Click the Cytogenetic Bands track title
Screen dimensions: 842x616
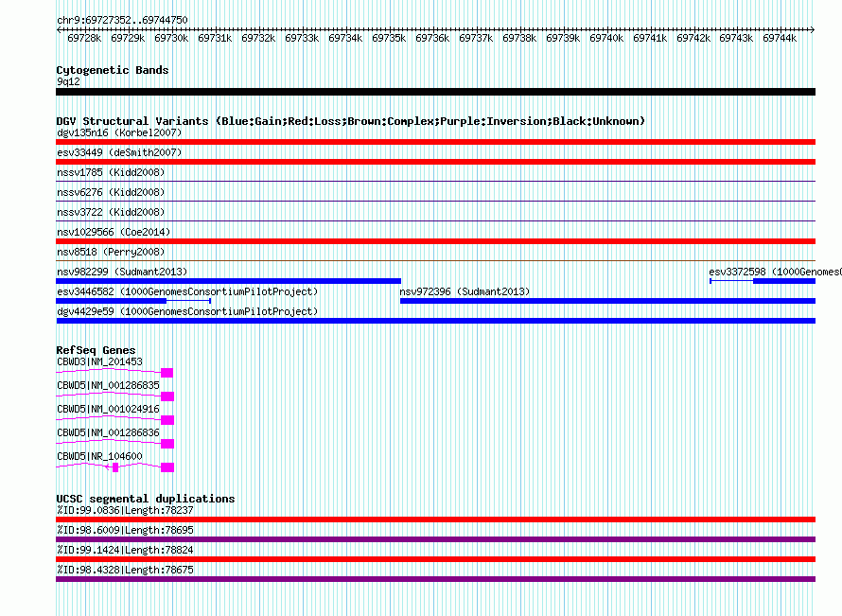tap(113, 70)
